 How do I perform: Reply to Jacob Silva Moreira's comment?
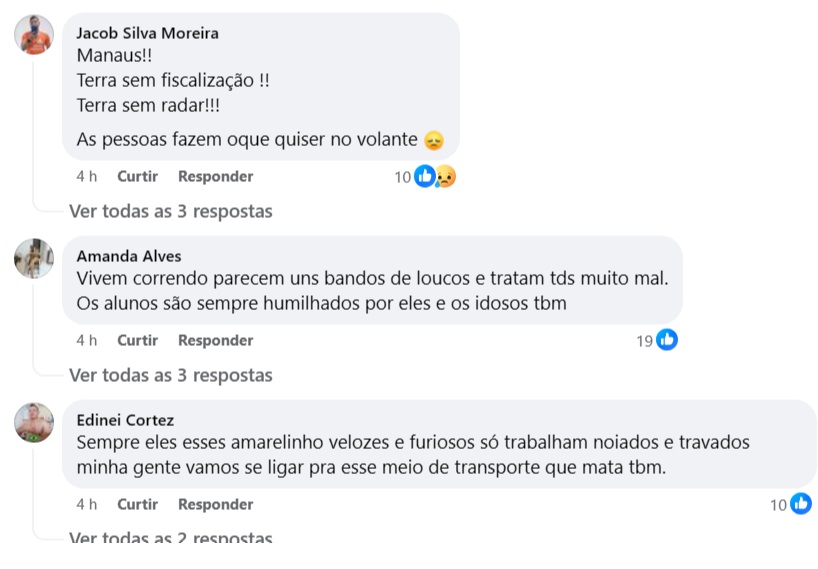point(215,177)
